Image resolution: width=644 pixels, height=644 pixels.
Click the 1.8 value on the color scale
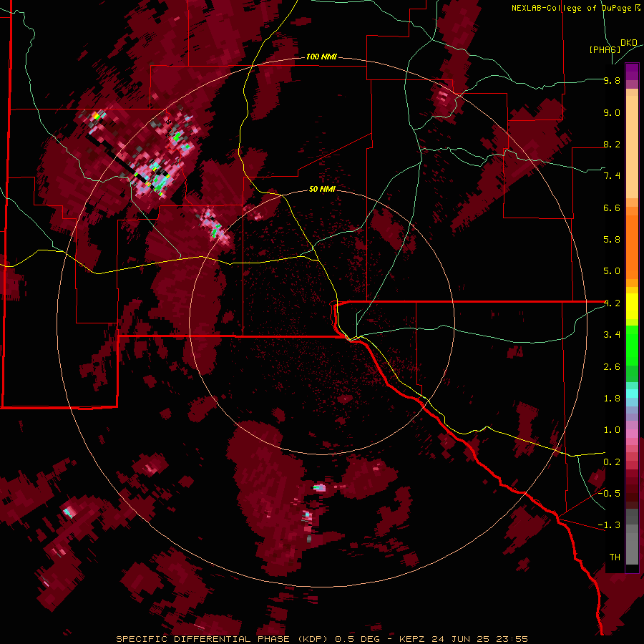click(612, 399)
